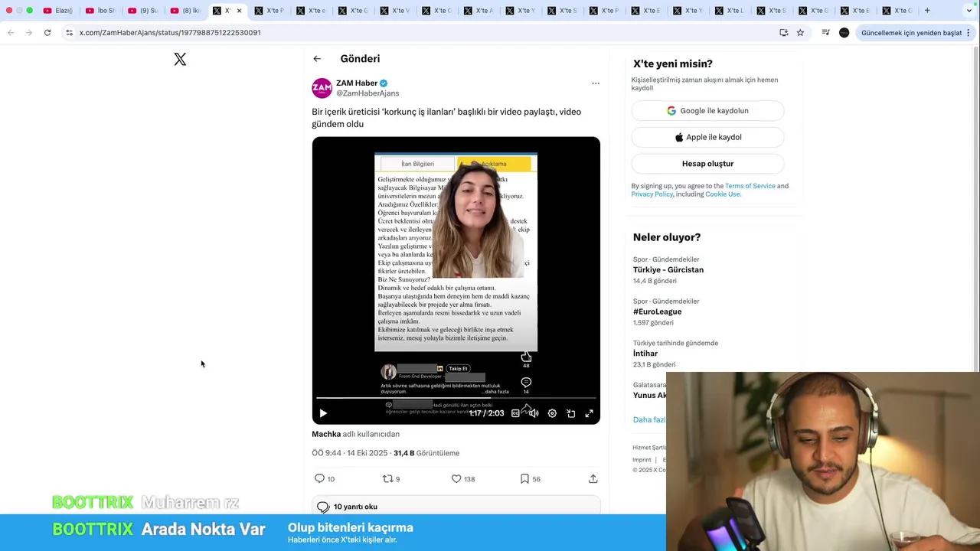Mute the video with the speaker icon

[534, 413]
